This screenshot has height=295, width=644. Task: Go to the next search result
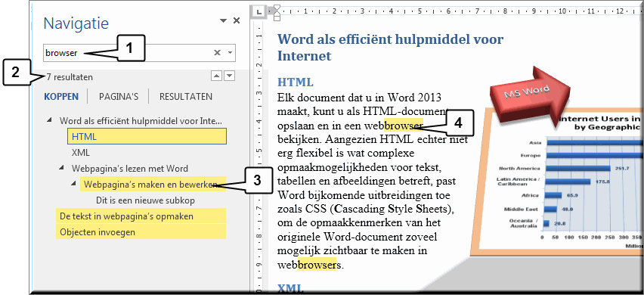tap(230, 76)
